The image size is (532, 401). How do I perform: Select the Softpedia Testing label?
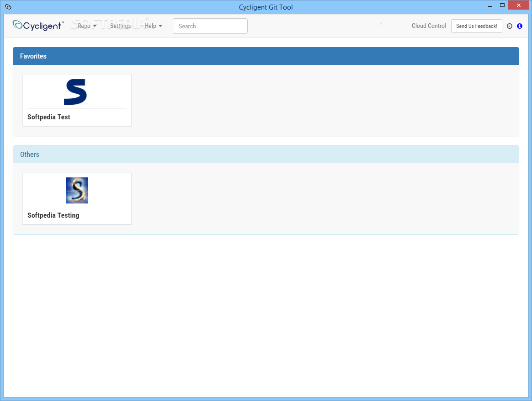click(x=53, y=215)
